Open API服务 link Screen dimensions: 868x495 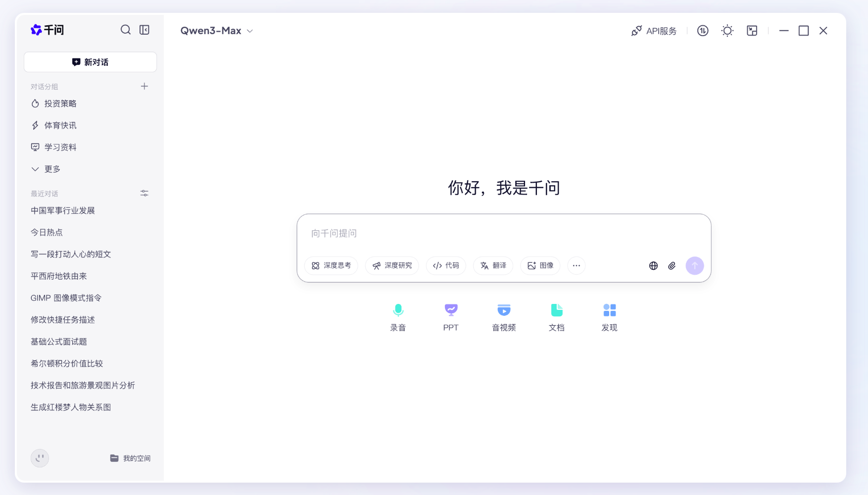point(654,31)
